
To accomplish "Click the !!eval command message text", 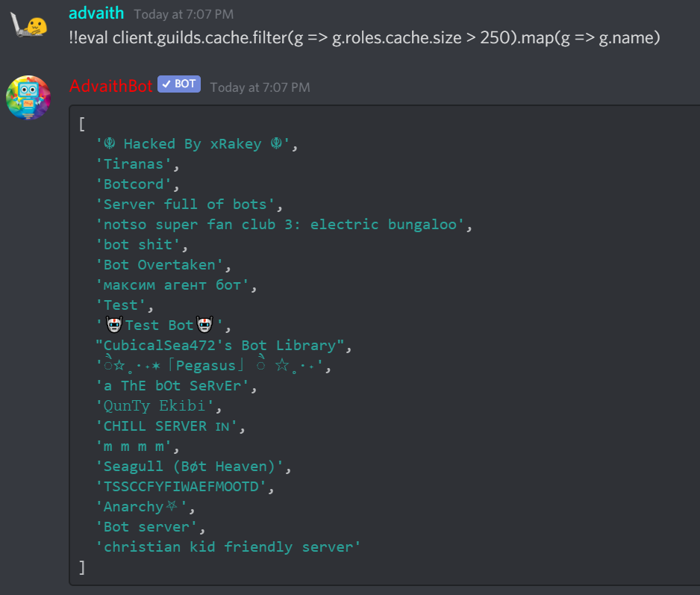I will click(x=364, y=38).
